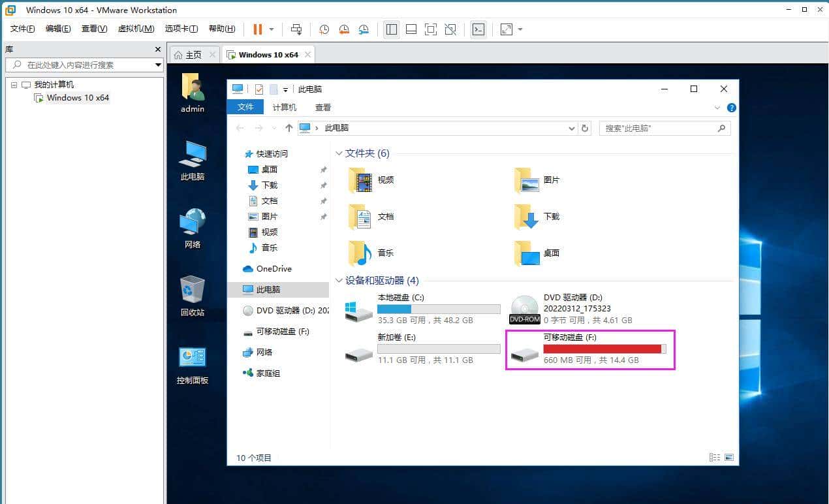Show or hide the library panel

(x=391, y=29)
